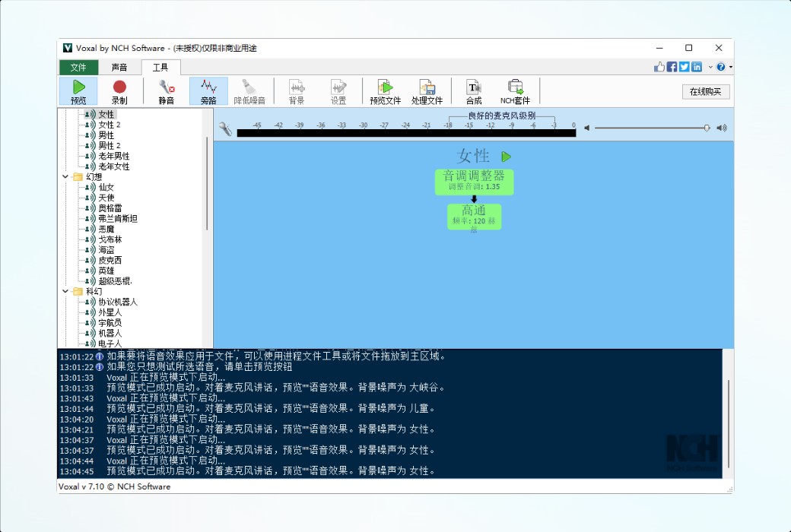Image resolution: width=791 pixels, height=532 pixels.
Task: Click the loud speaker icon at right
Action: [722, 128]
